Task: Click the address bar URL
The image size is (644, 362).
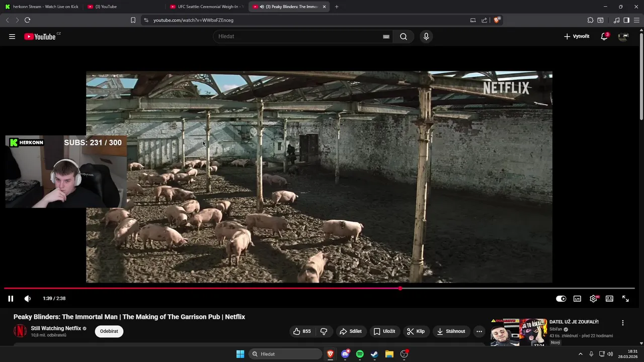Action: coord(193,20)
